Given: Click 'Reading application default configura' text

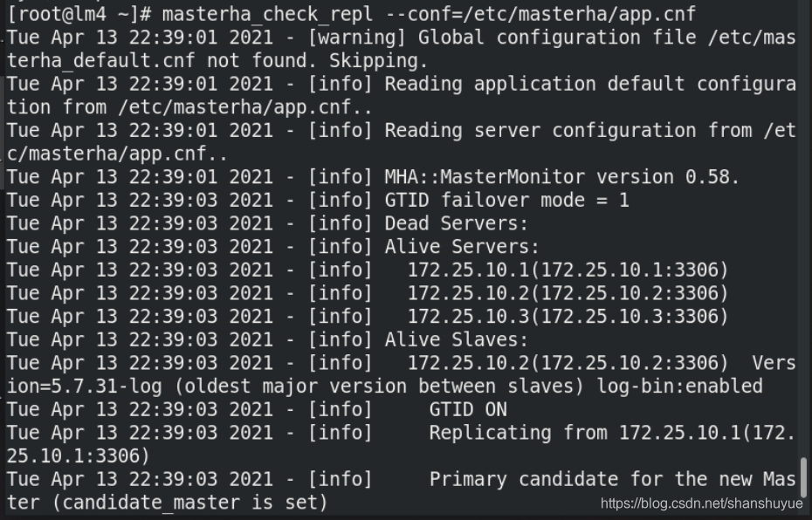Looking at the screenshot, I should (590, 84).
